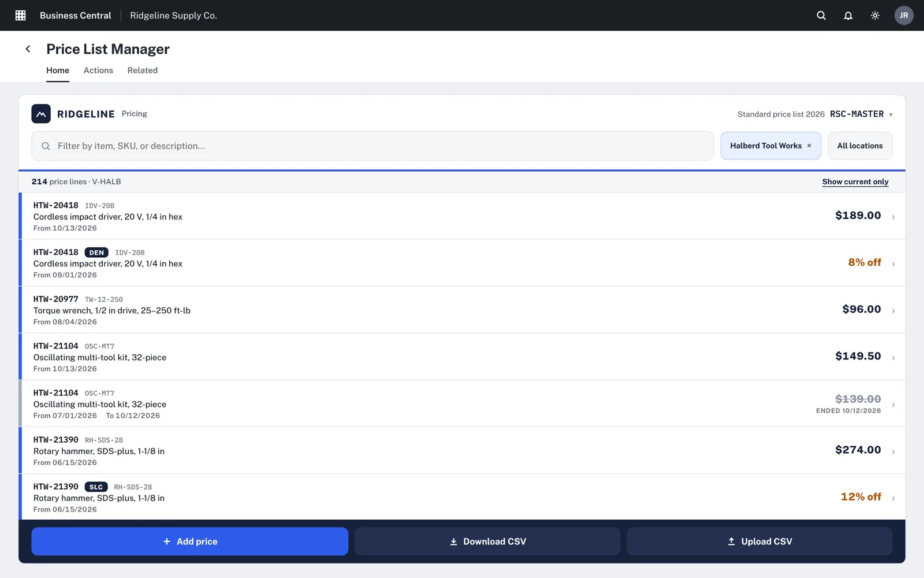Select the 8% off discount value

(865, 262)
